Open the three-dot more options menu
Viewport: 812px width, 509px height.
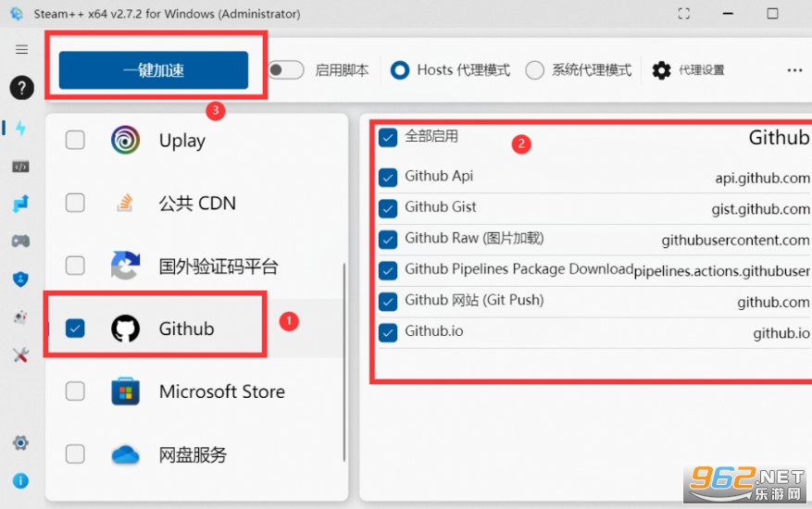794,70
